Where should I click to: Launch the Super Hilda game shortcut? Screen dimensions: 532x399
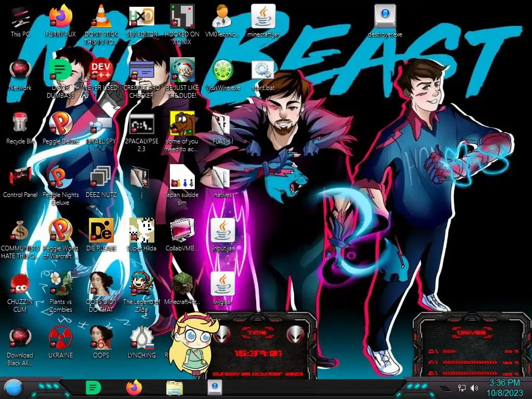pos(141,235)
